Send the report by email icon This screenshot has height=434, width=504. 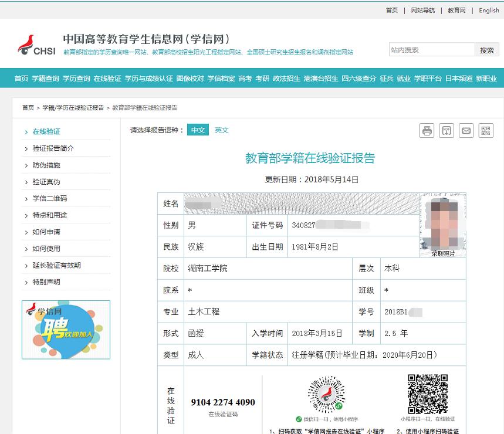(x=466, y=130)
